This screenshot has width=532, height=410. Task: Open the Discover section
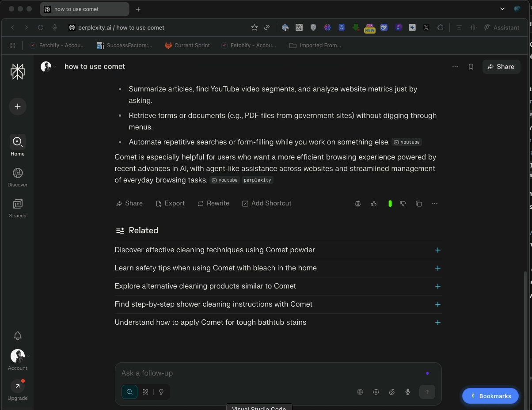18,177
